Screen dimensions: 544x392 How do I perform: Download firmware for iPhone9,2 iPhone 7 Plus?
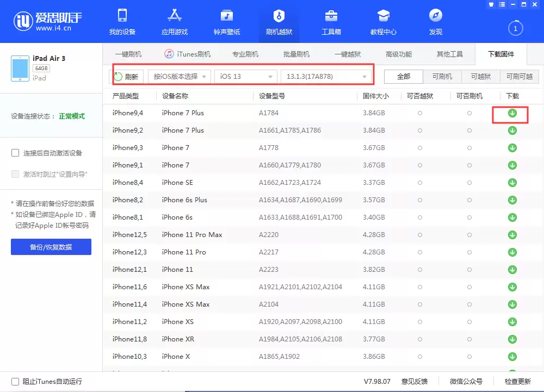(x=512, y=130)
